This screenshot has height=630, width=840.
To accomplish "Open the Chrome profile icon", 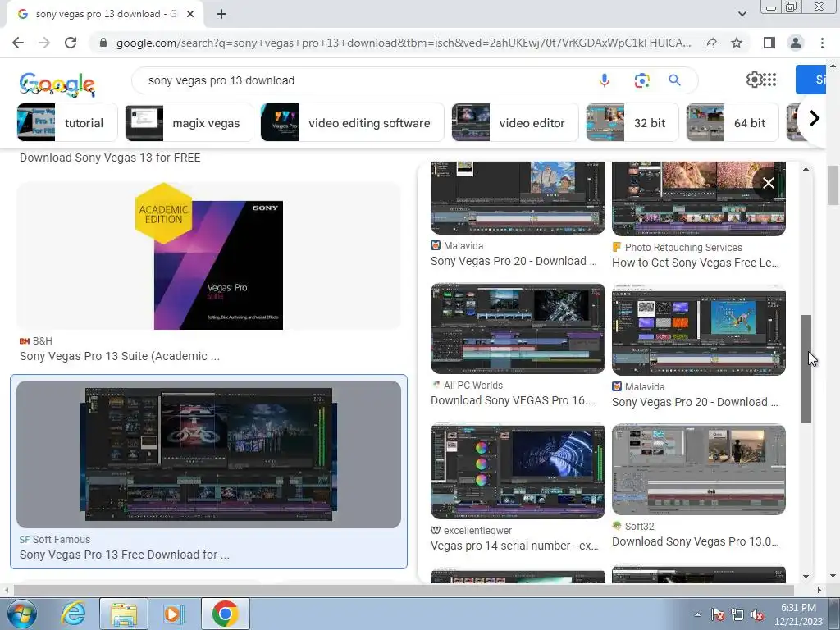I will coord(796,43).
